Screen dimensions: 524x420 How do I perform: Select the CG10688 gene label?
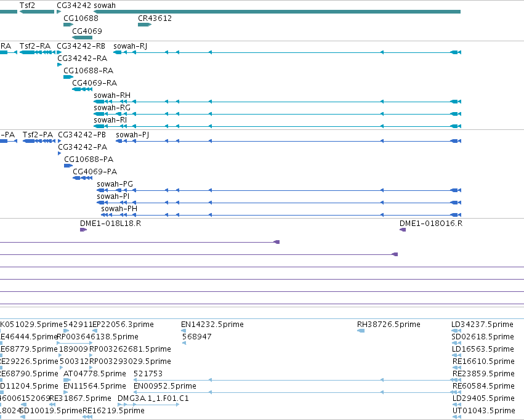tap(81, 18)
